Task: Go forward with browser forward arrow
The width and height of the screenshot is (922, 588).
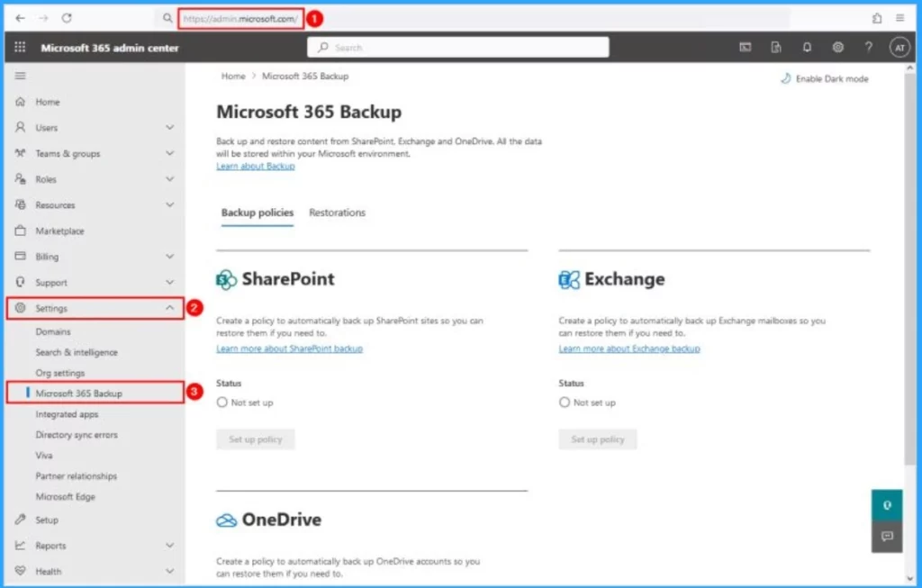Action: (x=43, y=18)
